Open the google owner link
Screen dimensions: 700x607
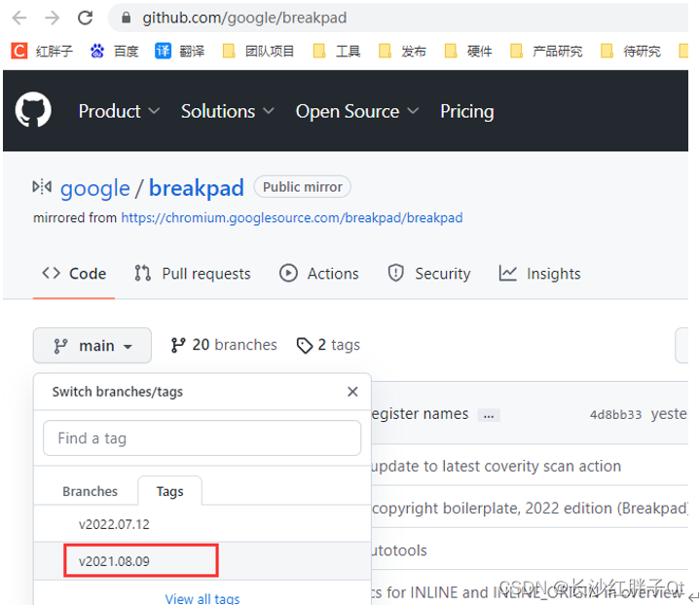95,188
